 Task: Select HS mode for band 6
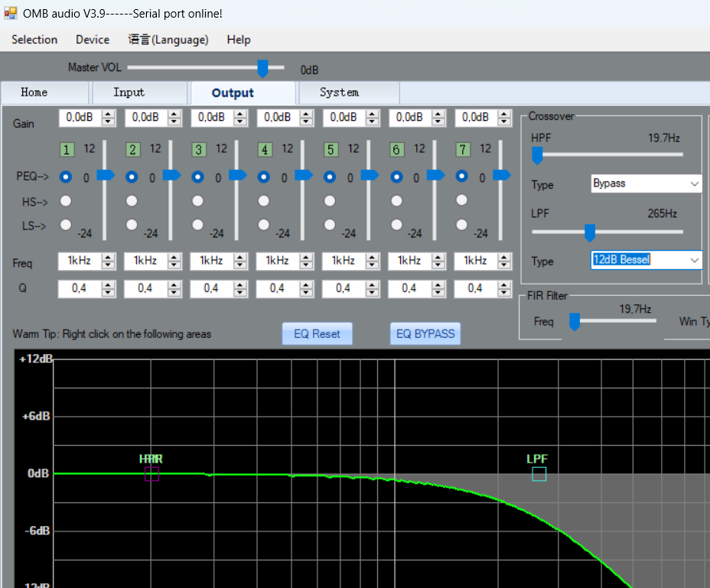(396, 201)
